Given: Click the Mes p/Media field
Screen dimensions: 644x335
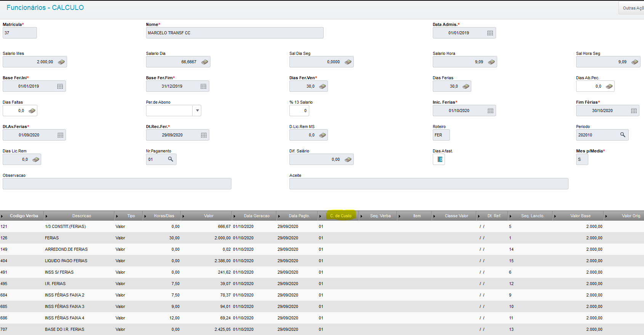Looking at the screenshot, I should click(x=582, y=159).
